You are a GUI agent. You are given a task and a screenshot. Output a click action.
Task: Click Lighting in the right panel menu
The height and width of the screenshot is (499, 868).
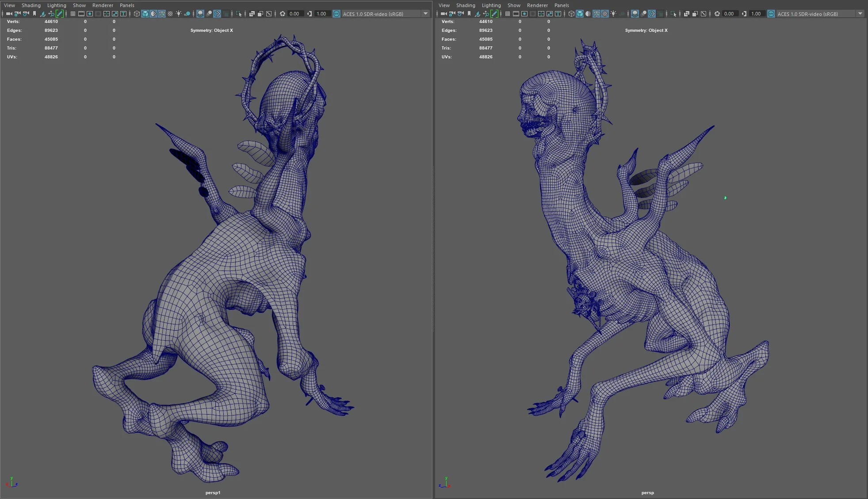(491, 5)
